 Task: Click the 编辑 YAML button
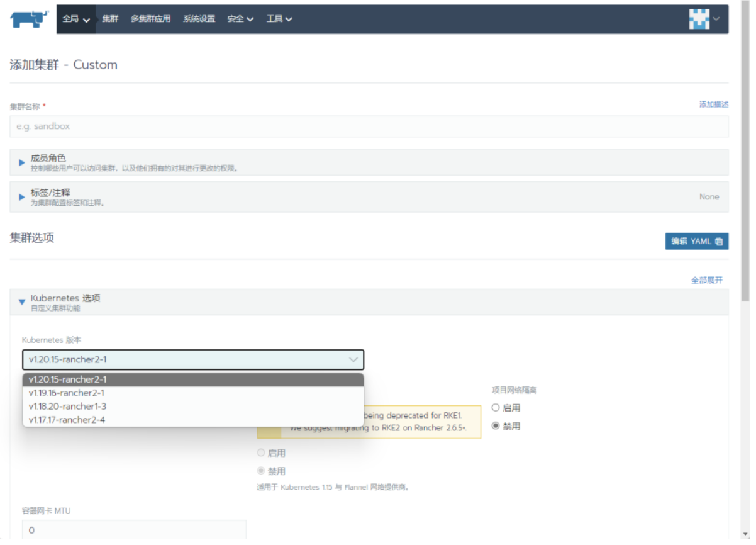696,241
